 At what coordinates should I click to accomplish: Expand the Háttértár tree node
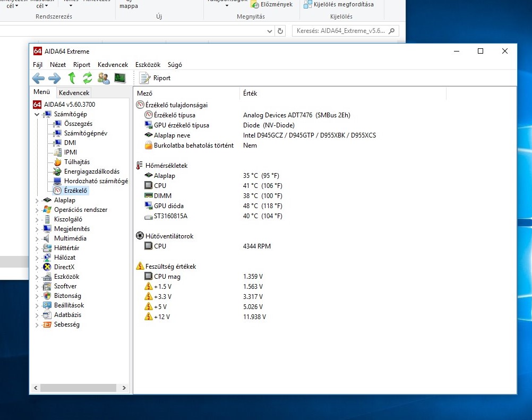click(37, 248)
